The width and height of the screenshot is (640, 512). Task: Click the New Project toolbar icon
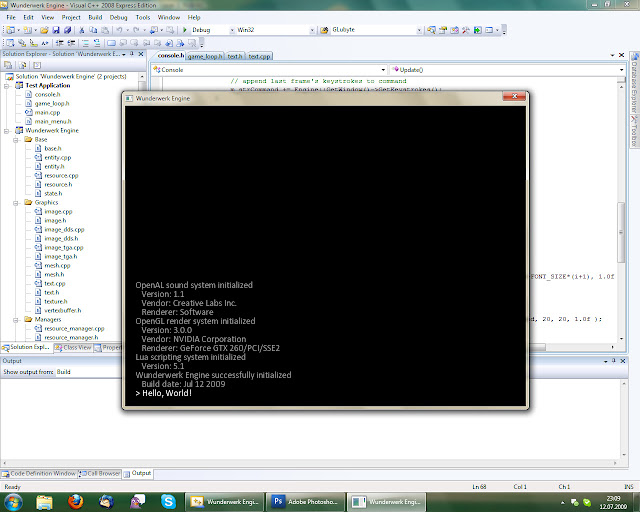10,30
